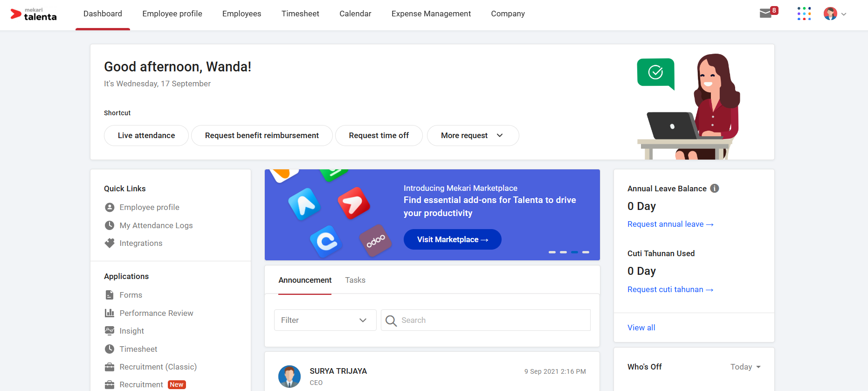Click the Mekari Talenta logo
Viewport: 868px width, 391px height.
pos(34,14)
